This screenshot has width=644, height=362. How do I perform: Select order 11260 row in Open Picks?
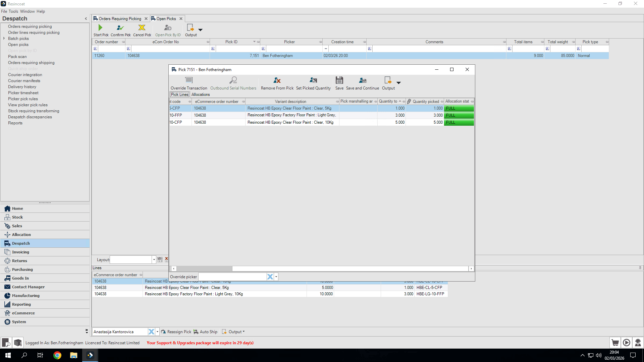tap(351, 56)
